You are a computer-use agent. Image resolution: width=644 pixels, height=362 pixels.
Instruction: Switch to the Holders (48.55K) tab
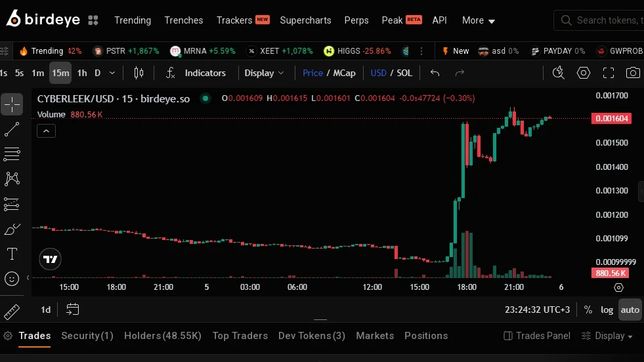(x=163, y=336)
